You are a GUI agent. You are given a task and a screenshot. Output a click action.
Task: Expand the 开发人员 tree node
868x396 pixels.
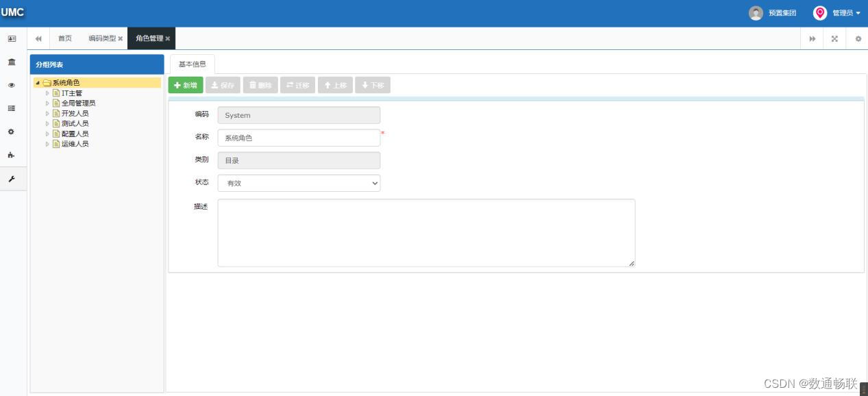click(x=47, y=114)
